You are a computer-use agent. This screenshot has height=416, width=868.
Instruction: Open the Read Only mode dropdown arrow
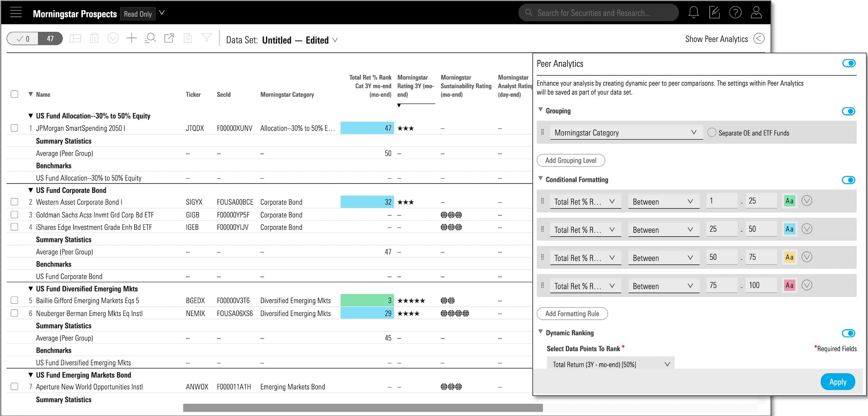tap(162, 13)
